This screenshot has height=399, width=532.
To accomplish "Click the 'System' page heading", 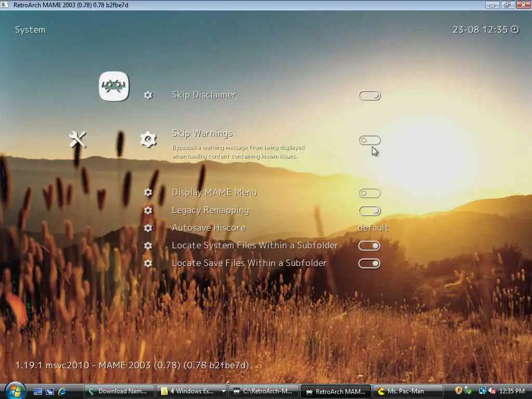I will click(x=30, y=30).
